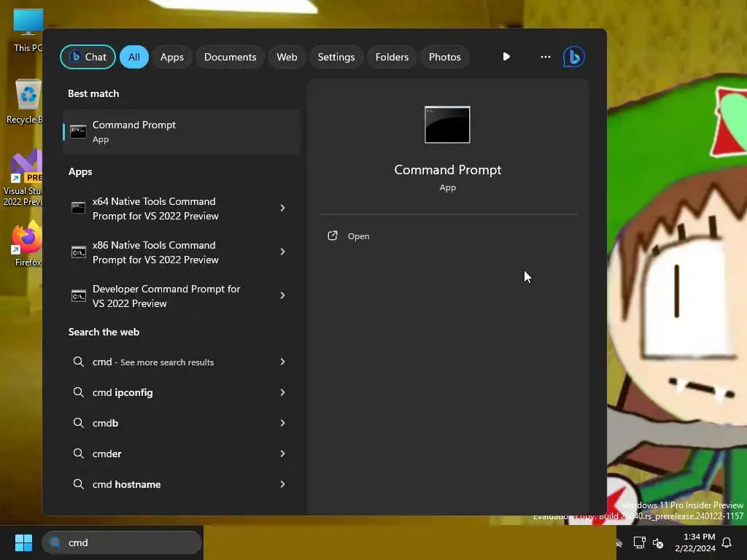
Task: Expand the 'cmd' web result chevron
Action: (282, 362)
